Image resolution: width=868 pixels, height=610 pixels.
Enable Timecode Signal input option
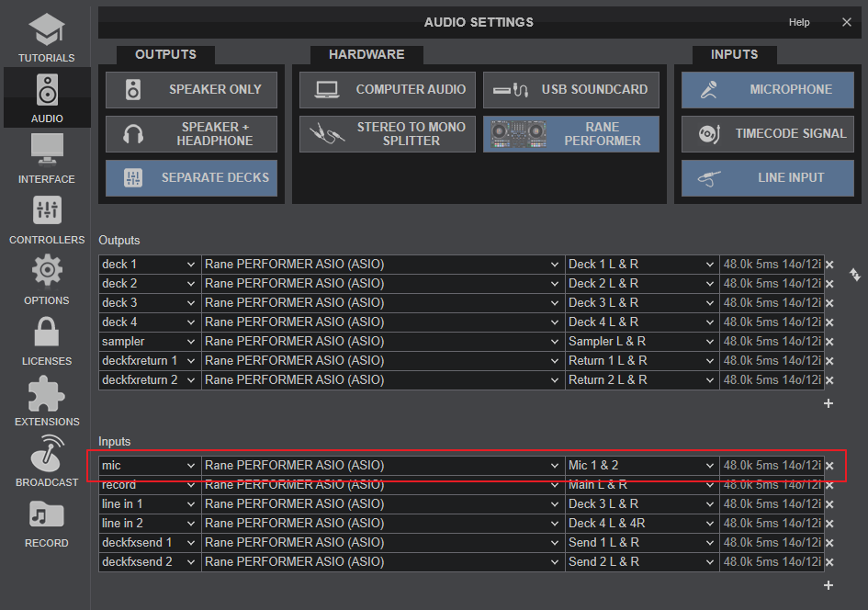coord(768,134)
